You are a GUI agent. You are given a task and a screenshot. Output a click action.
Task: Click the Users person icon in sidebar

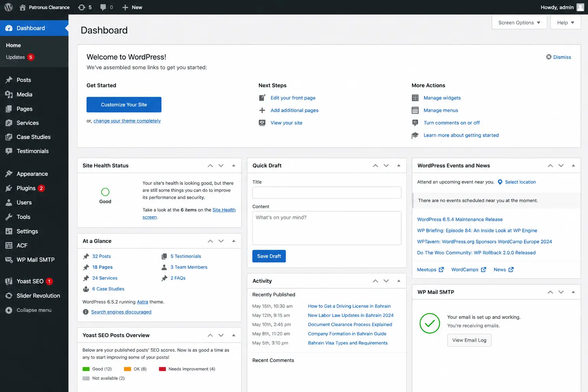point(9,203)
